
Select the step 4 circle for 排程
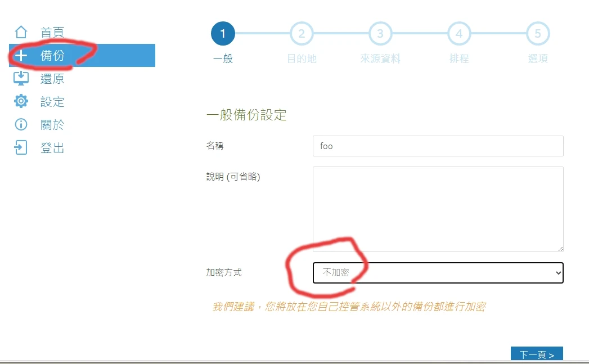pyautogui.click(x=459, y=34)
